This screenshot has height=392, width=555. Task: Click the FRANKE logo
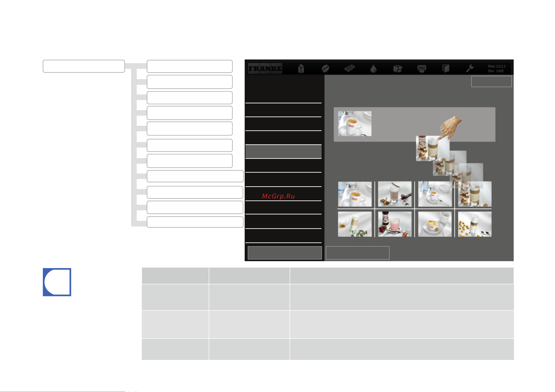(265, 68)
